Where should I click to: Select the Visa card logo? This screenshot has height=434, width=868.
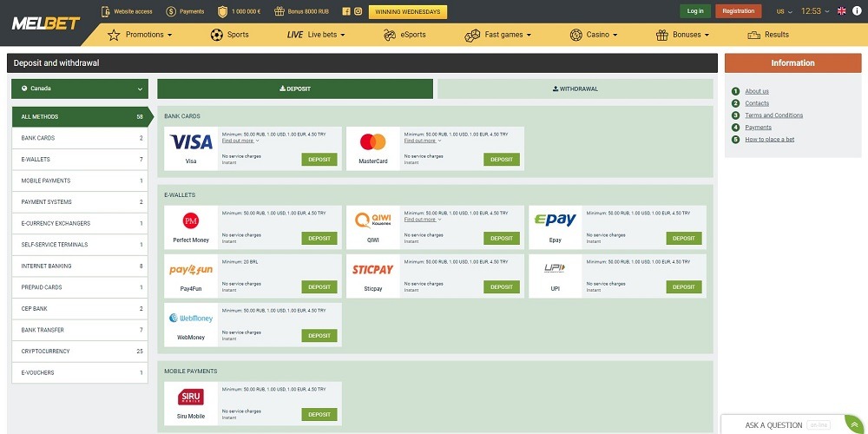tap(191, 141)
